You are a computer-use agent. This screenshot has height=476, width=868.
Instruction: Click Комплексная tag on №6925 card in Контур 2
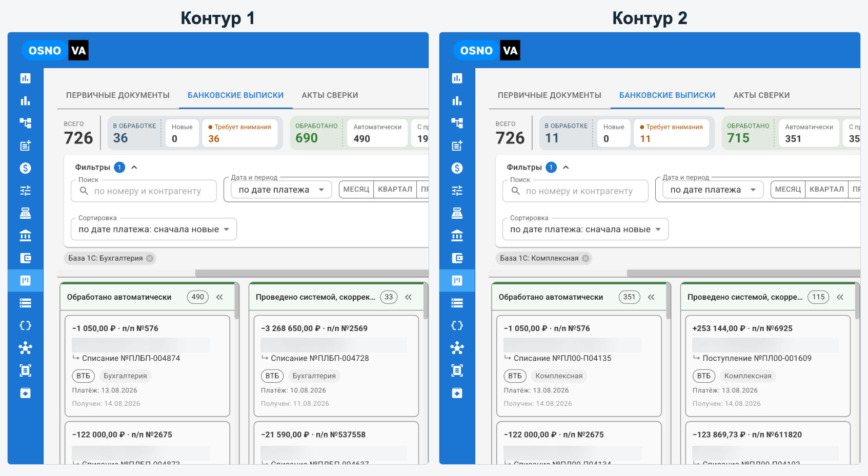[x=748, y=376]
